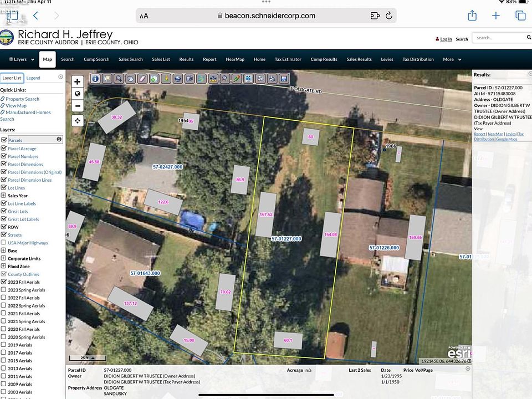532x399 pixels.
Task: Tap the Safari address bar
Action: [x=266, y=16]
